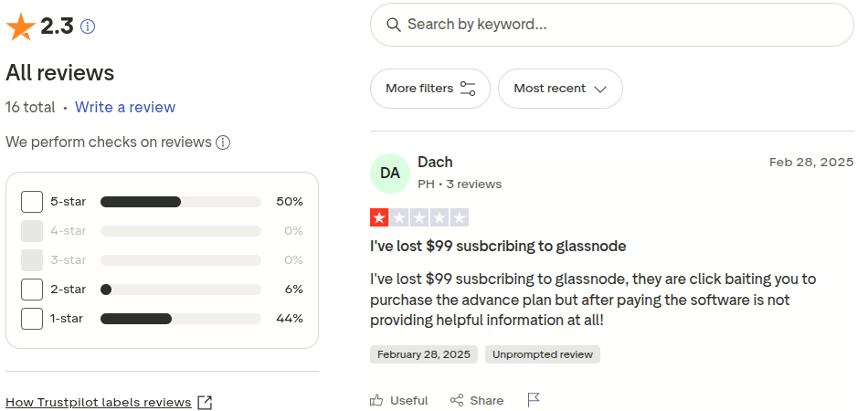Flag the review with flag icon

[534, 400]
